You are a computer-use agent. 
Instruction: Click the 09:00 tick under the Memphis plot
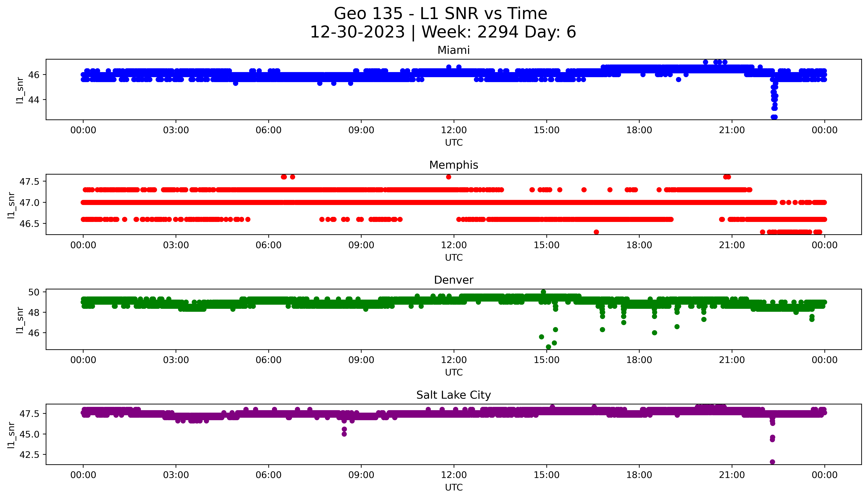pos(361,245)
